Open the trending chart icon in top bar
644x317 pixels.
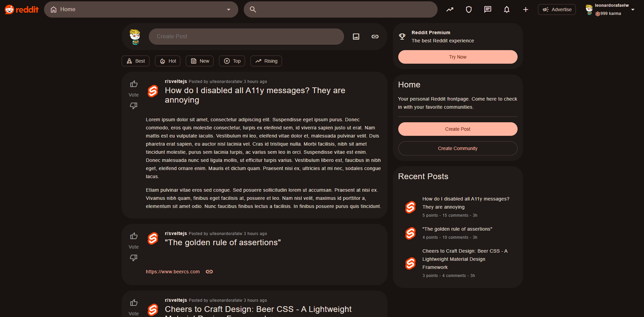[x=449, y=9]
